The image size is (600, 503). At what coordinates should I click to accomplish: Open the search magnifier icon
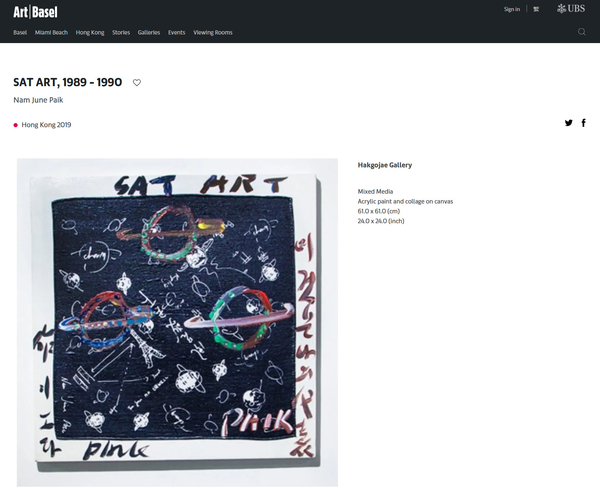581,32
